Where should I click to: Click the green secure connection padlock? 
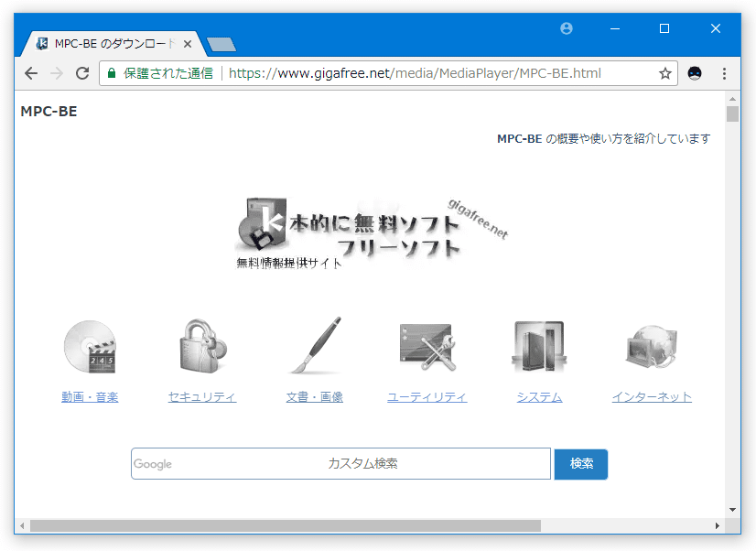pyautogui.click(x=112, y=73)
